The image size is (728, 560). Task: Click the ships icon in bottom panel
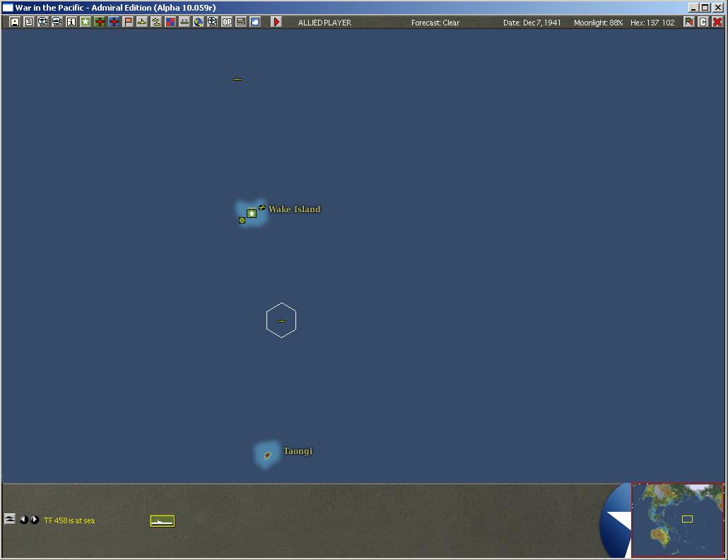coord(10,519)
